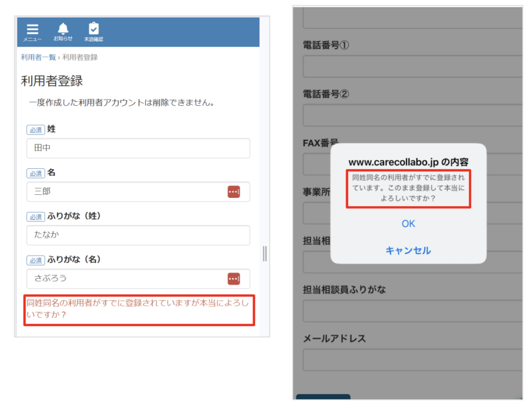Screen dimensions: 532x405
Task: Click the www.carecollabo.jp の内容 dialog title
Action: coord(408,162)
